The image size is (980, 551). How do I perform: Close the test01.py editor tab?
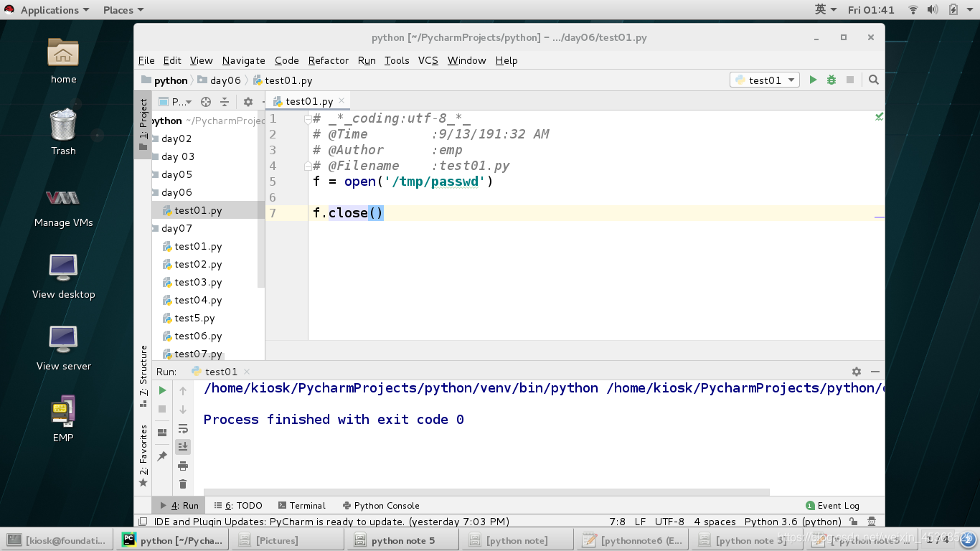click(x=342, y=101)
